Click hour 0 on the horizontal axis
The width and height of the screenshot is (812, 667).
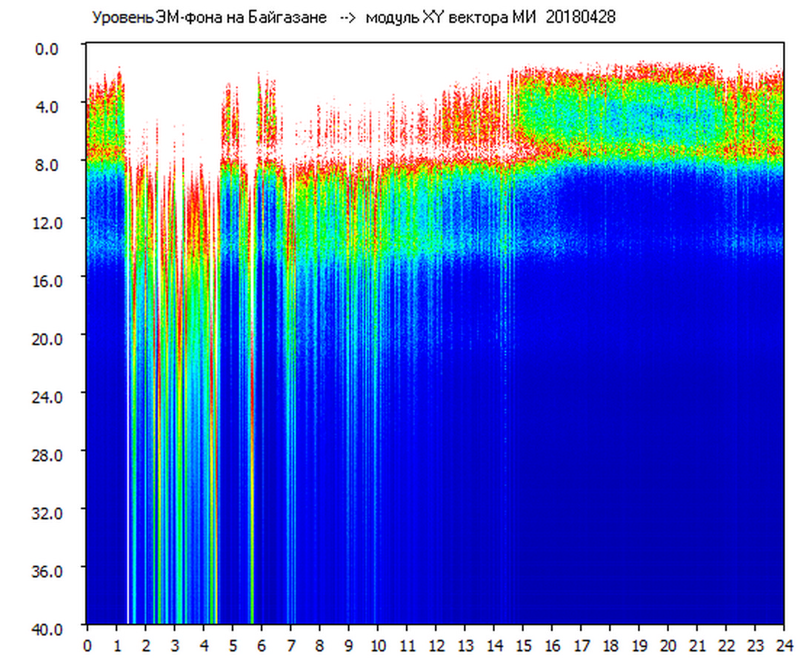(87, 646)
